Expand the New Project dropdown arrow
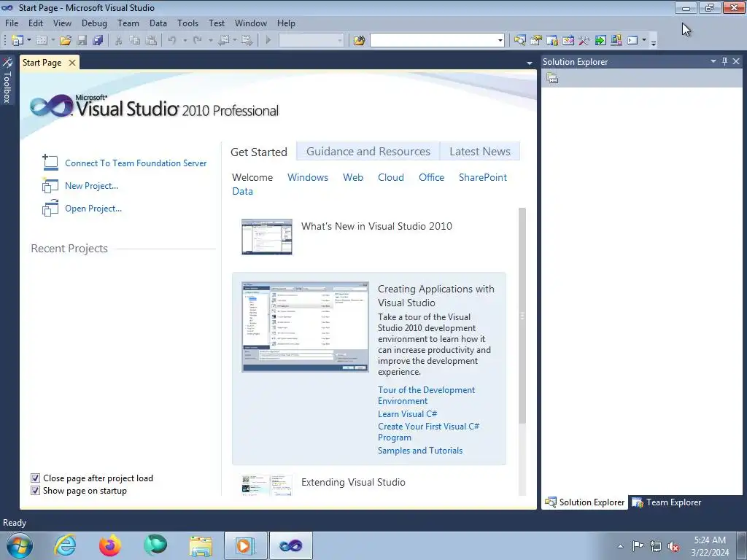The width and height of the screenshot is (747, 560). point(29,41)
